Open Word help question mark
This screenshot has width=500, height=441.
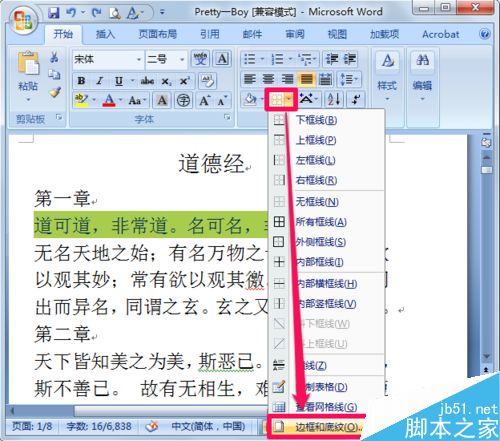click(x=485, y=34)
